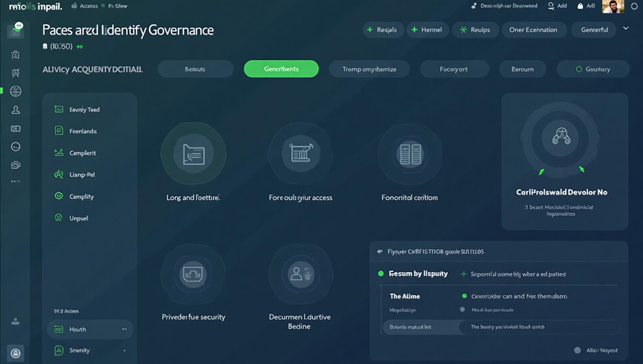
Task: Expand the Snenity item arrow
Action: (x=124, y=351)
